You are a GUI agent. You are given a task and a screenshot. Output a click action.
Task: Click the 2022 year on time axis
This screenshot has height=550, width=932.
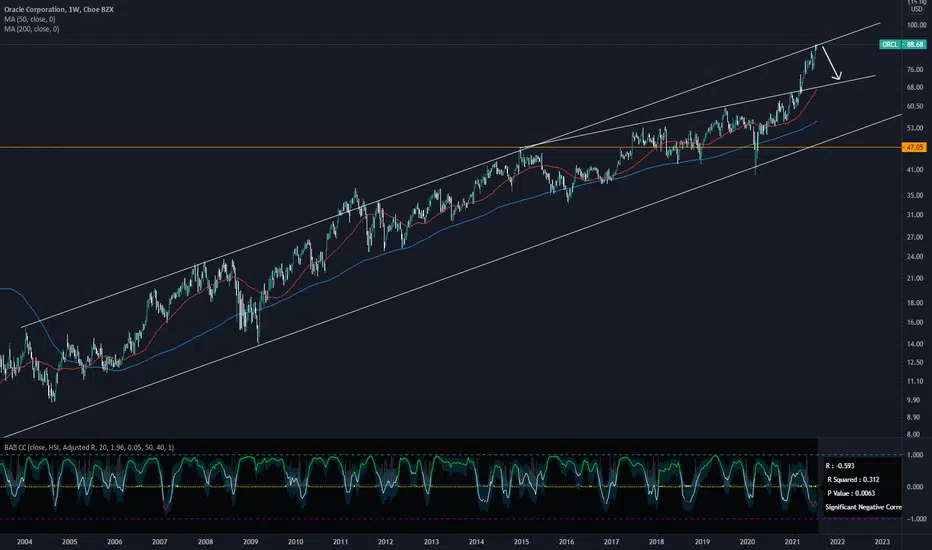[x=837, y=542]
